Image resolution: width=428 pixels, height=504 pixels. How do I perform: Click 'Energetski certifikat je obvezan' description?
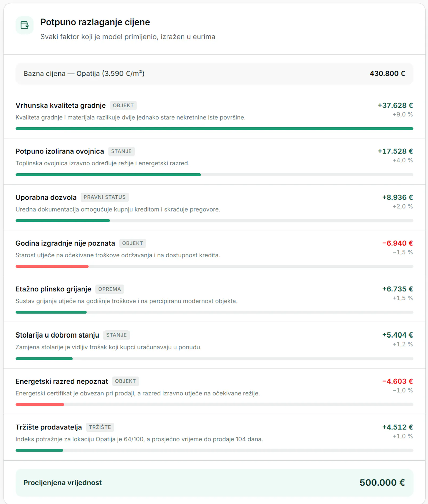(x=138, y=394)
